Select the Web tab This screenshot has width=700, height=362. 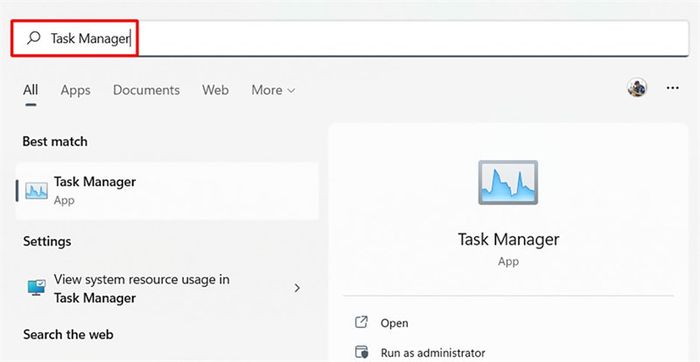tap(215, 90)
